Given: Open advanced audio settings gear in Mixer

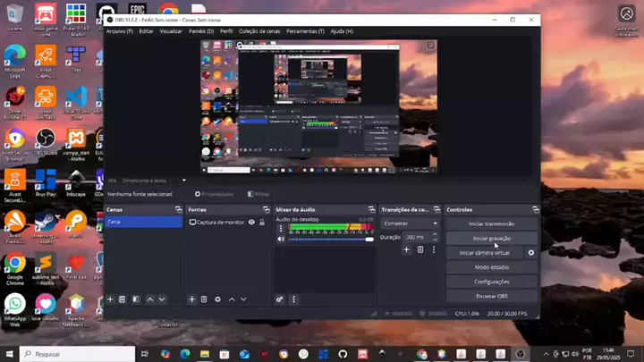Looking at the screenshot, I should pyautogui.click(x=280, y=299).
